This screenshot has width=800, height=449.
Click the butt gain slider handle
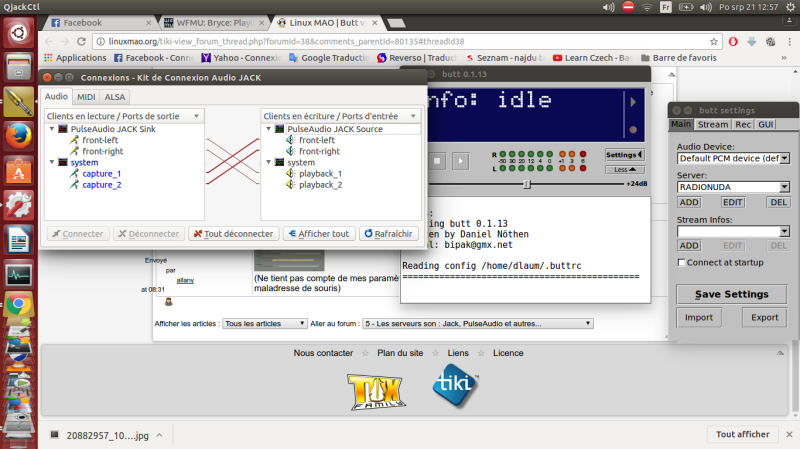(527, 184)
